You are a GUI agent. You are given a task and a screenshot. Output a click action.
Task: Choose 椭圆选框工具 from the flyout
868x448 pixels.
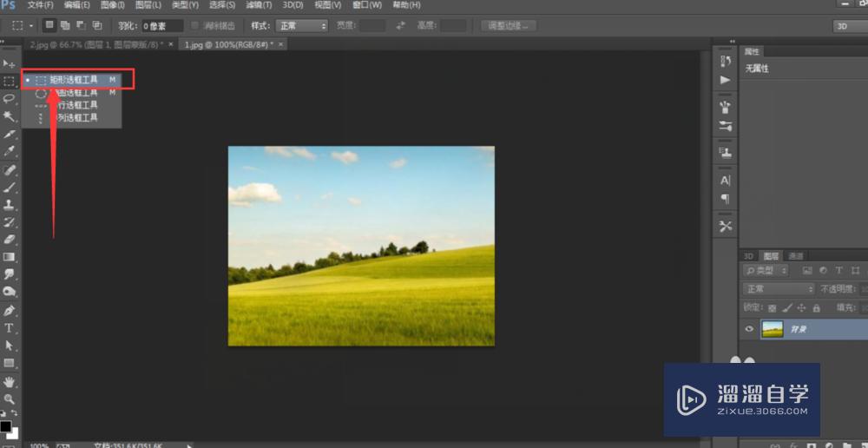tap(71, 93)
